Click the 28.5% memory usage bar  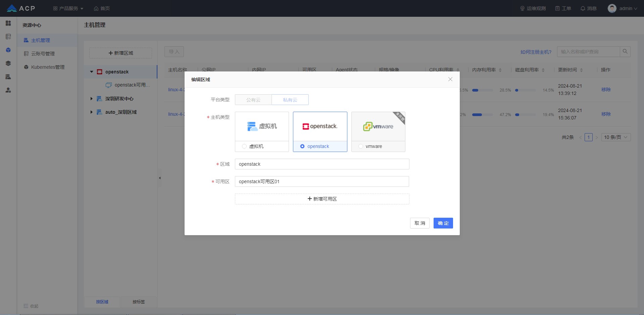(x=483, y=90)
